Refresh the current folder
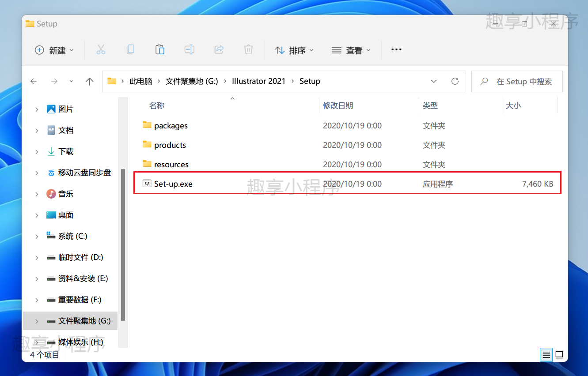This screenshot has height=376, width=588. (455, 81)
